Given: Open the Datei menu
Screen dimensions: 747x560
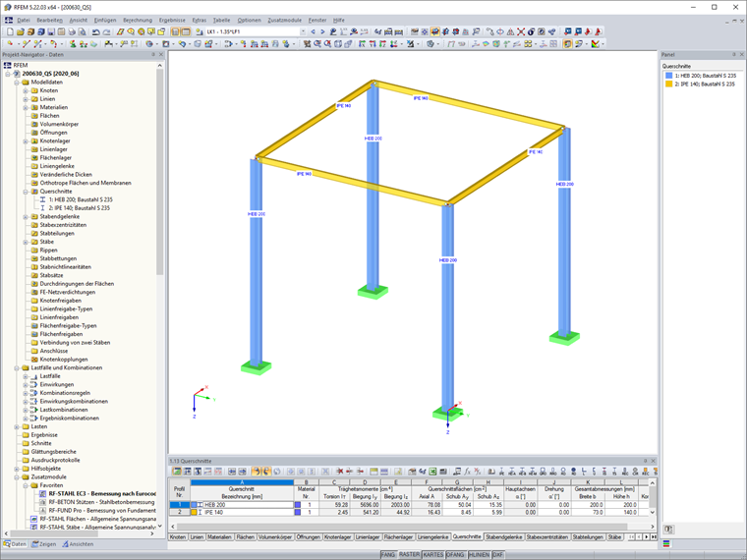Looking at the screenshot, I should pos(24,20).
